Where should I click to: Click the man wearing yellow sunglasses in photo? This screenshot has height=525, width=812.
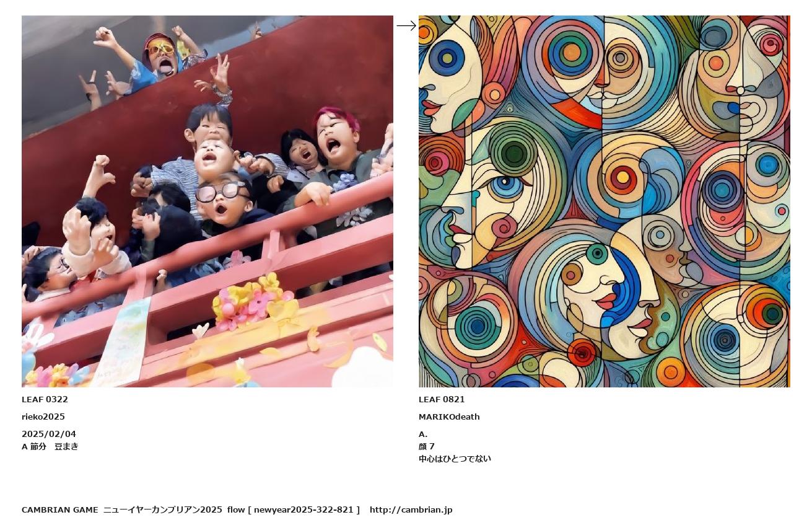[160, 56]
